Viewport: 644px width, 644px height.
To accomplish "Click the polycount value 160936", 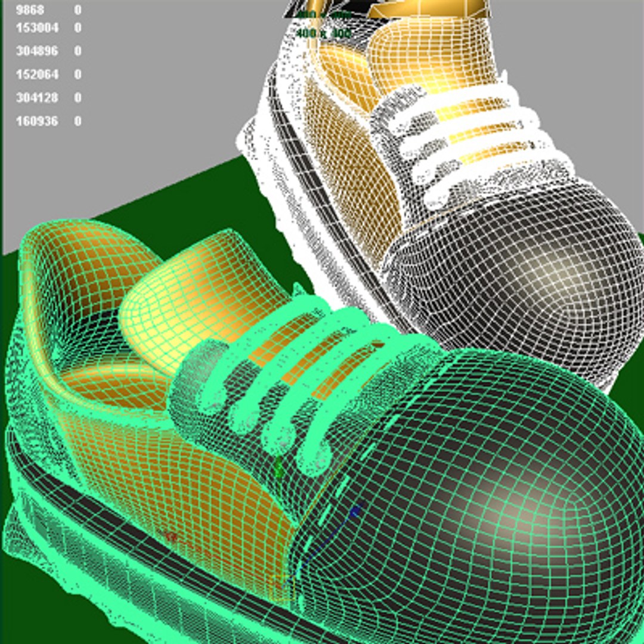I will (37, 121).
